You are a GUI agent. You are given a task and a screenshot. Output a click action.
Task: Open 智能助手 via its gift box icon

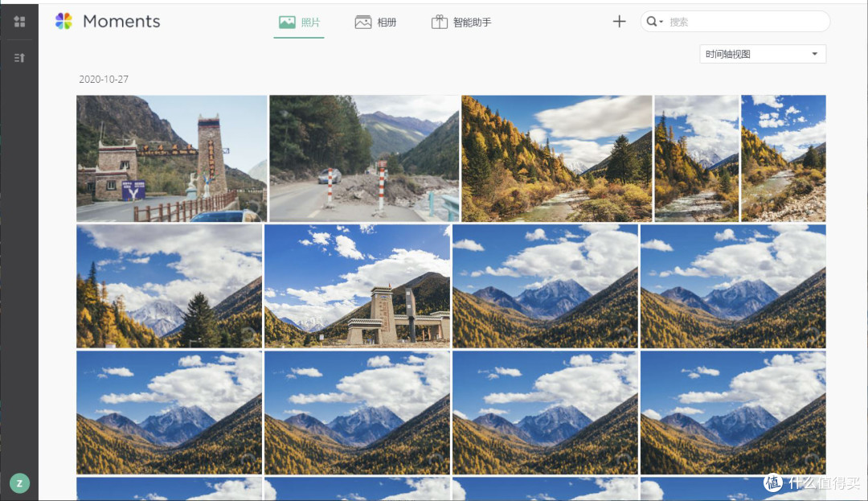(439, 22)
